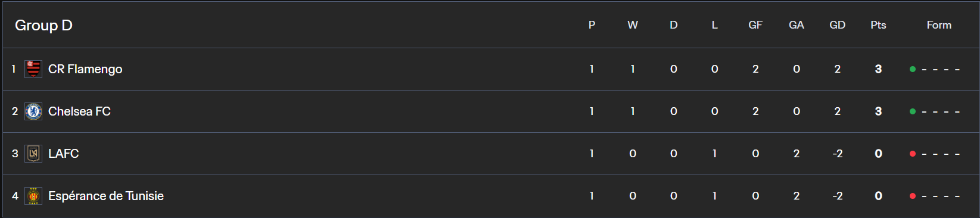Image resolution: width=980 pixels, height=218 pixels.
Task: Click the GD column header
Action: pyautogui.click(x=837, y=25)
